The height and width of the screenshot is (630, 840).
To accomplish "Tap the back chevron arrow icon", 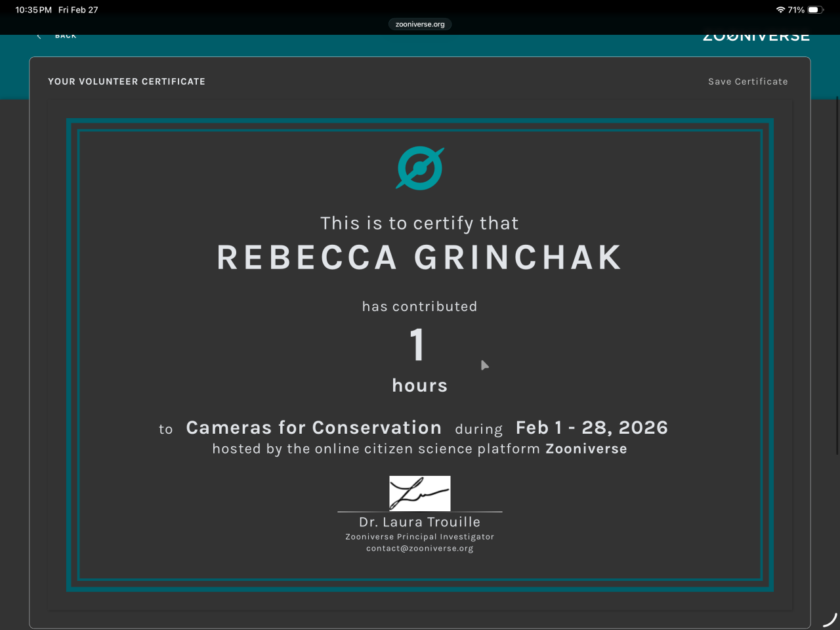I will [39, 36].
